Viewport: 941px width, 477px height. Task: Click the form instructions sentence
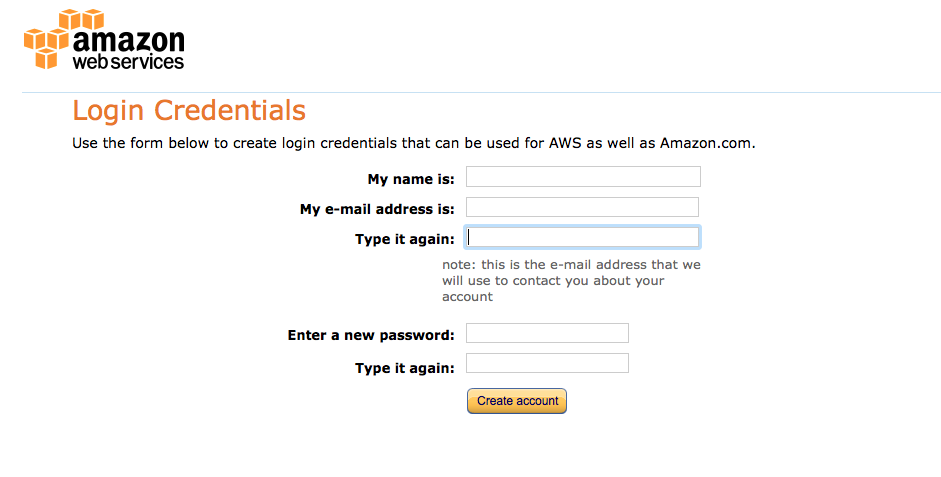tap(413, 143)
